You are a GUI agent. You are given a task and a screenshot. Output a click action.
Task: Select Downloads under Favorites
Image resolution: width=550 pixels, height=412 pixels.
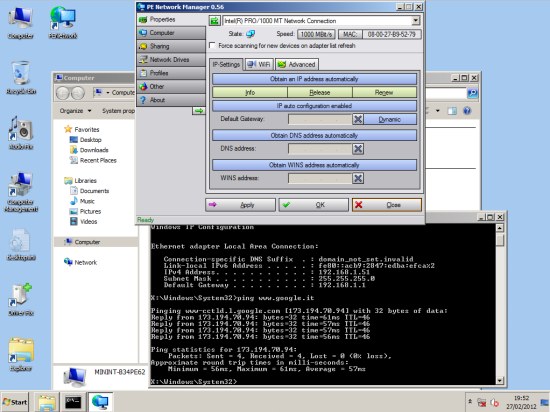[x=89, y=150]
